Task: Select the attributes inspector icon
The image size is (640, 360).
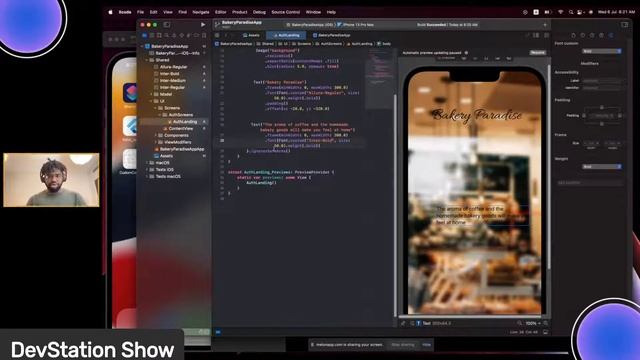Action: coord(611,36)
